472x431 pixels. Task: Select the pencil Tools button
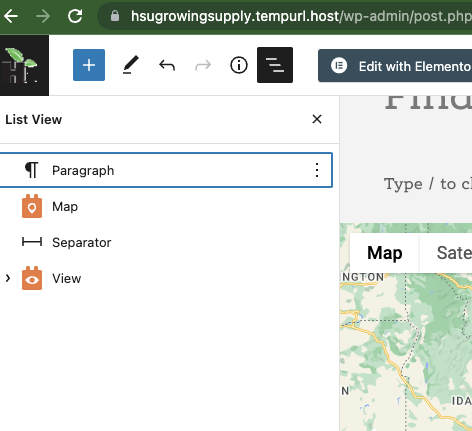tap(131, 65)
